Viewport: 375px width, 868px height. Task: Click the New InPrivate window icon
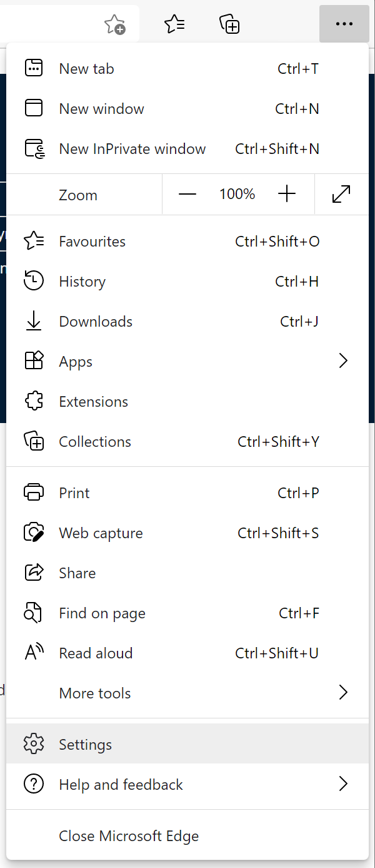point(34,148)
